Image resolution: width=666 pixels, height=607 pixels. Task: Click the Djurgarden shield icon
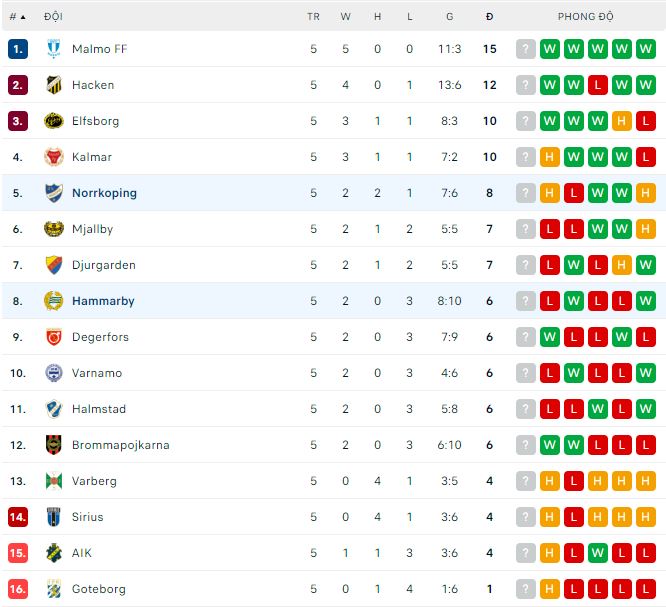coord(53,265)
